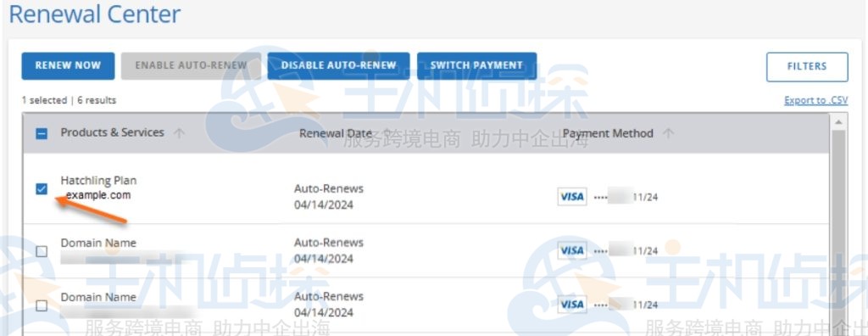Screen dimensions: 868x336
Task: Check the first Domain Name row checkbox
Action: click(42, 252)
